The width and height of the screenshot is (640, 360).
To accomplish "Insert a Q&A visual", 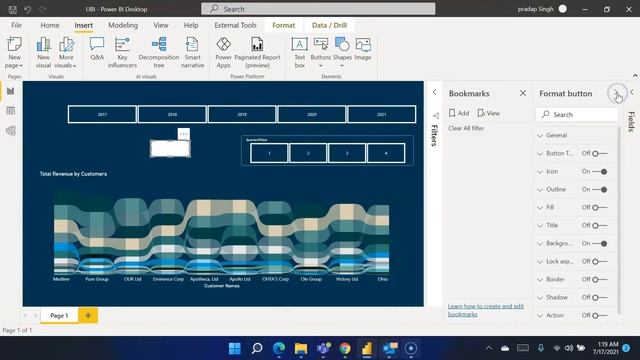I will click(x=97, y=49).
